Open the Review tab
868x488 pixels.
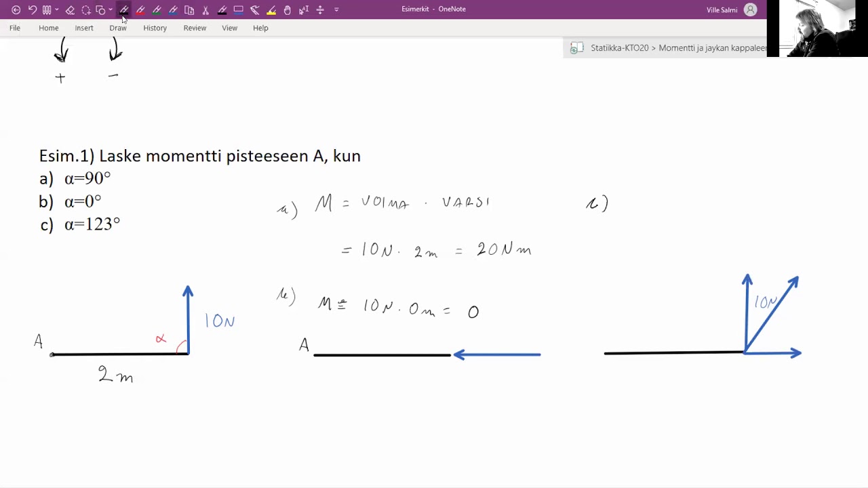(195, 28)
